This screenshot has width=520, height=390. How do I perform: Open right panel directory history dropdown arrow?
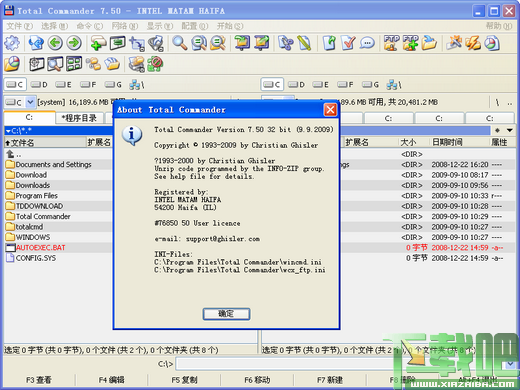coord(510,130)
